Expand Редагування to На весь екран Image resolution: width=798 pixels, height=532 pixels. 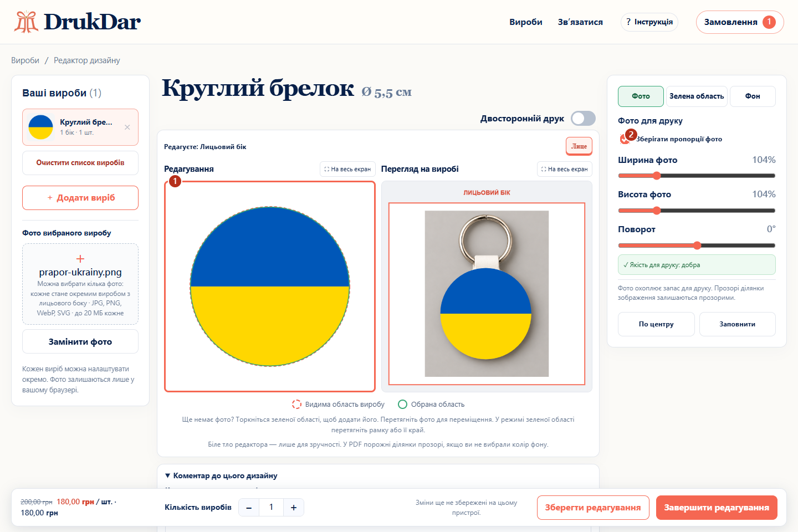coord(347,169)
